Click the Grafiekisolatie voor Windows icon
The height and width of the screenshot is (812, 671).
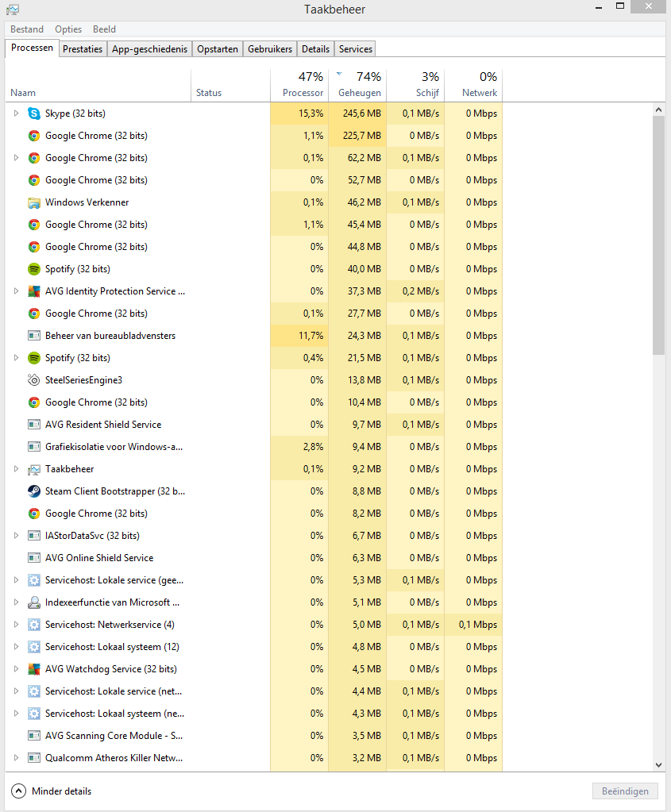33,447
